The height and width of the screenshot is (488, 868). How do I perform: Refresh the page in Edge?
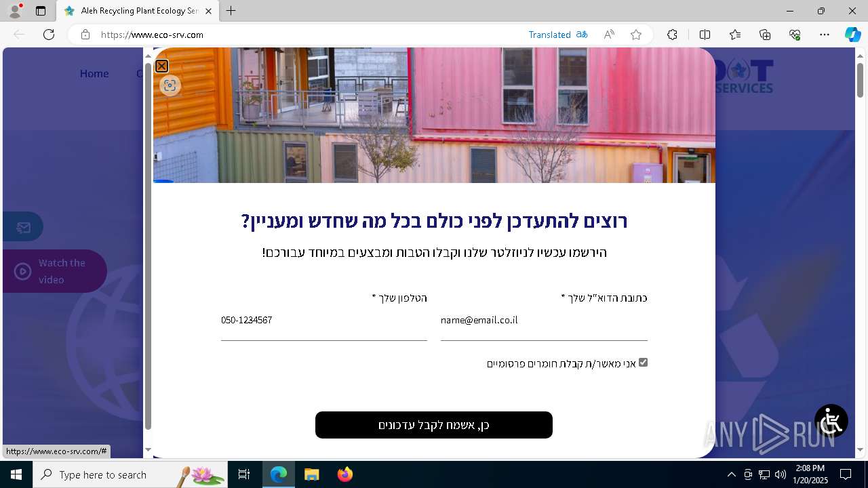49,35
